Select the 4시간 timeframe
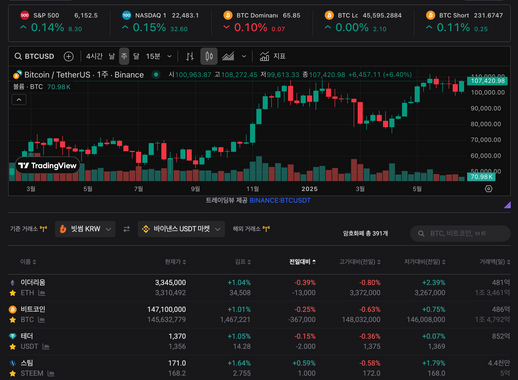 click(x=94, y=56)
